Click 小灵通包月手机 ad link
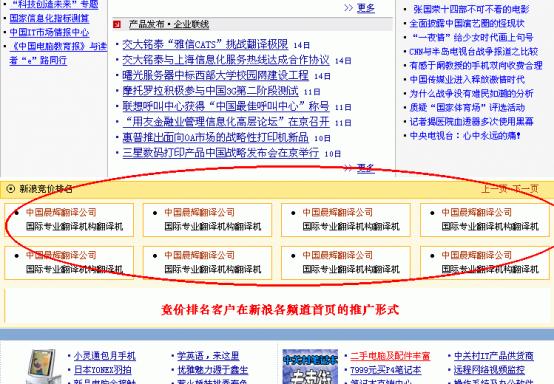The width and height of the screenshot is (554, 384). tap(105, 356)
